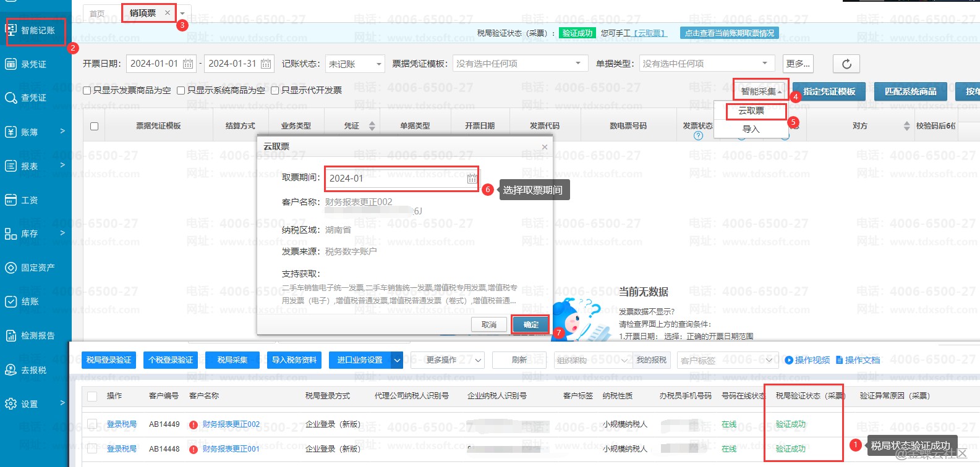The height and width of the screenshot is (467, 980).
Task: Click the 税局登录验证 button
Action: click(x=109, y=360)
